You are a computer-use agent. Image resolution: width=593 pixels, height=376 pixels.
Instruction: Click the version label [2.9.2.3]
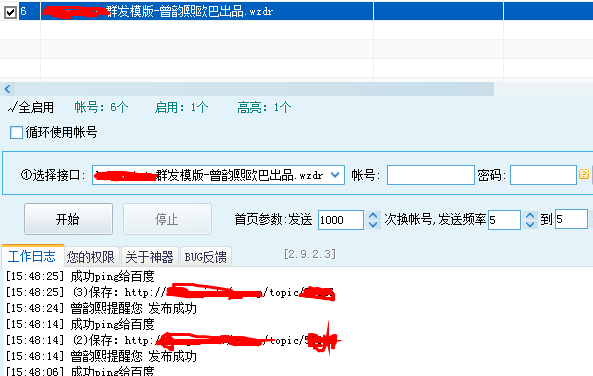(x=310, y=253)
